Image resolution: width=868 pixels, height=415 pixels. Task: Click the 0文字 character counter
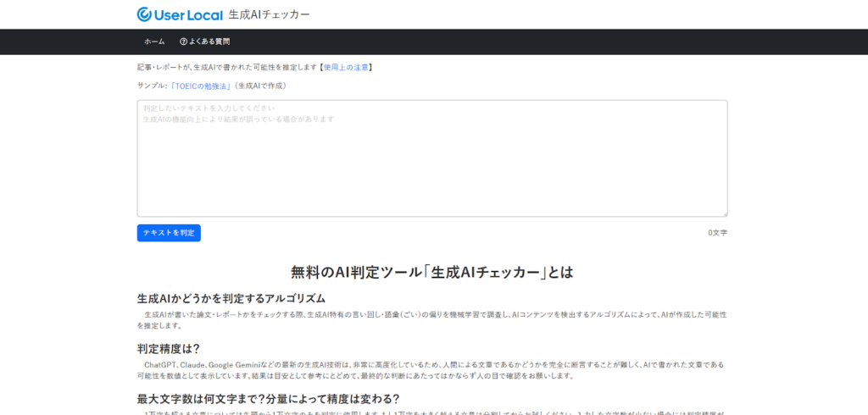[x=717, y=233]
